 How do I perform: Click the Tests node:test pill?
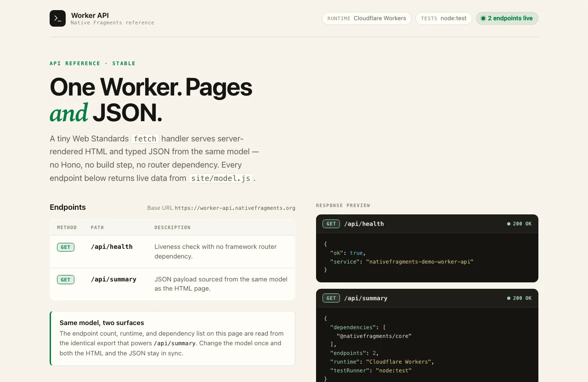pos(444,18)
